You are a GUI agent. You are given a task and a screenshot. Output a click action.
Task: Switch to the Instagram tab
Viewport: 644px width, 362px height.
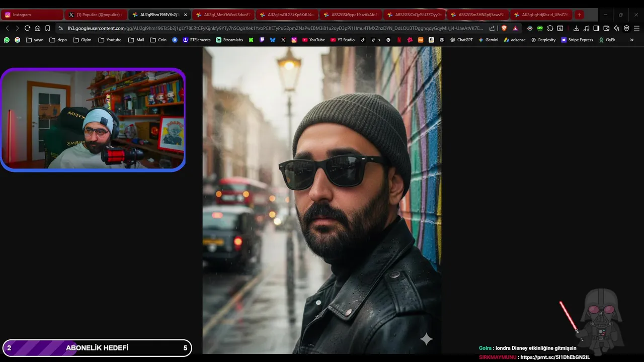click(x=32, y=15)
